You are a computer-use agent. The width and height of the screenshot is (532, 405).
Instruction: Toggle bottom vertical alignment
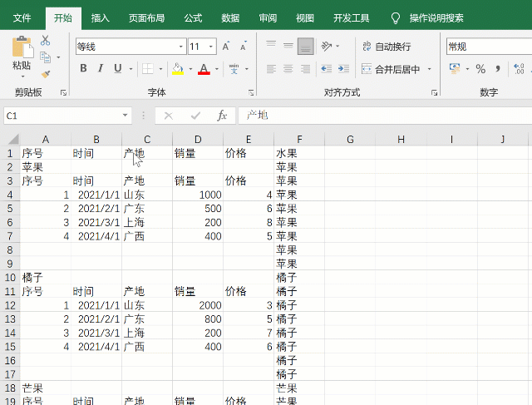point(305,47)
